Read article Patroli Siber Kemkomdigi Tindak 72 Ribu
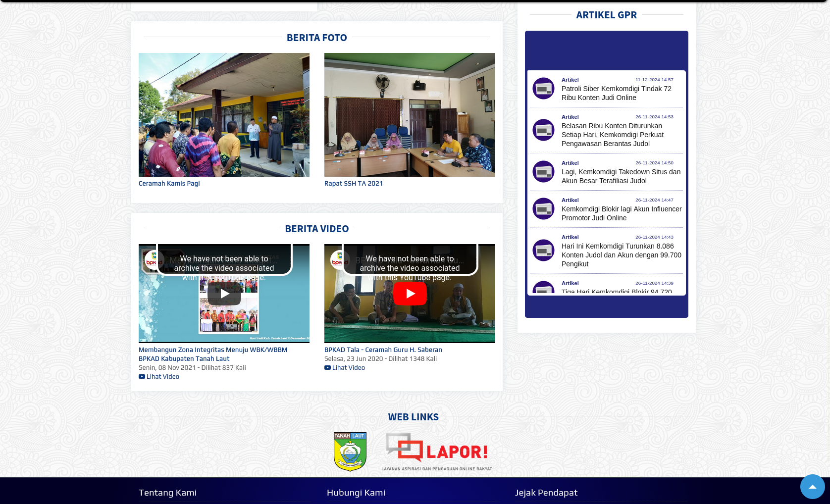The width and height of the screenshot is (830, 504). coord(617,93)
